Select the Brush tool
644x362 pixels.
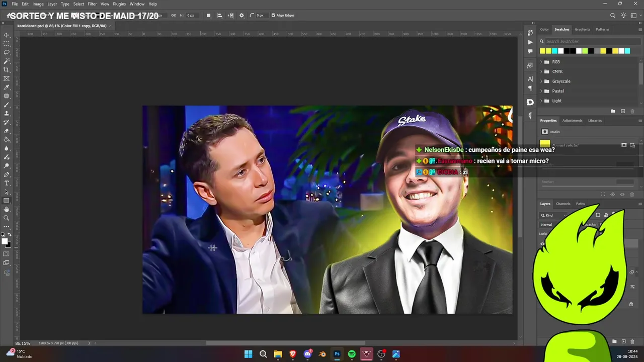click(x=7, y=105)
